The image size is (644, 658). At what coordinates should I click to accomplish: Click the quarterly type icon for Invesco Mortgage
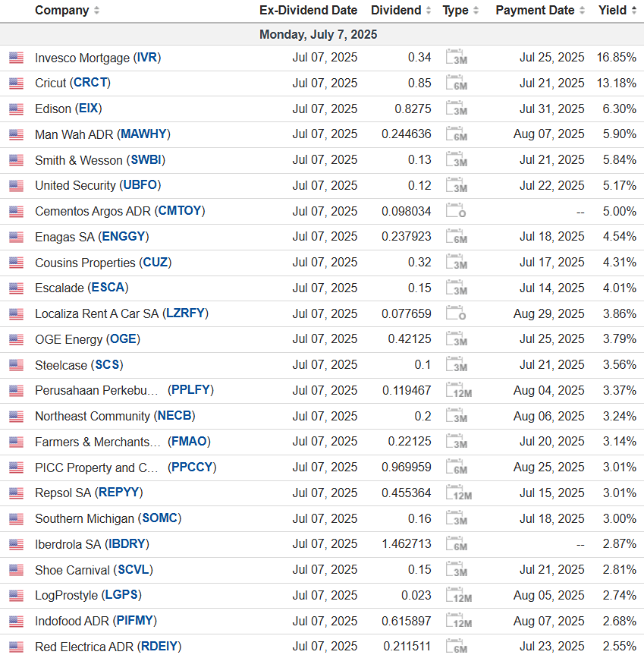pyautogui.click(x=457, y=58)
